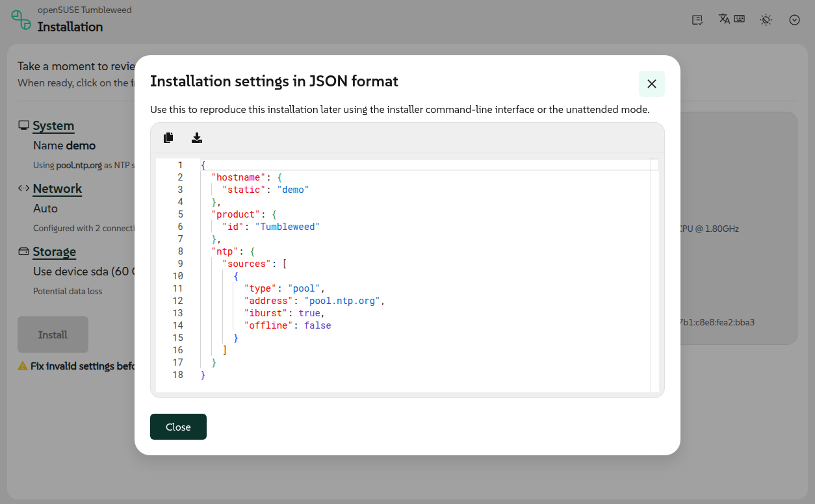Open the Network section link
This screenshot has height=504, width=815.
pyautogui.click(x=57, y=188)
